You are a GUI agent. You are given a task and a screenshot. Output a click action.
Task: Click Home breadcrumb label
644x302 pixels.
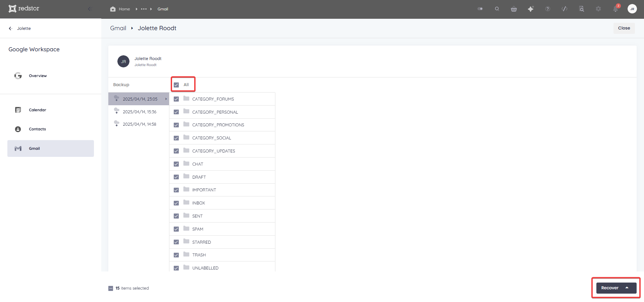point(124,9)
